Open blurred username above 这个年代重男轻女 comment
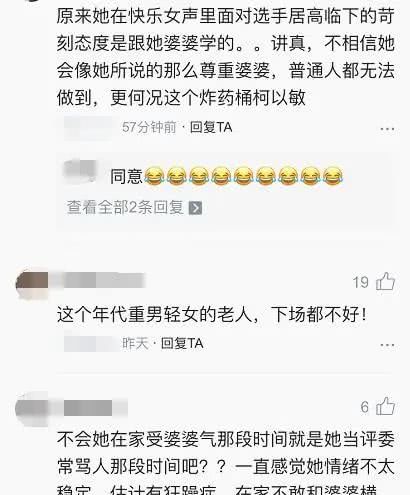 click(99, 280)
